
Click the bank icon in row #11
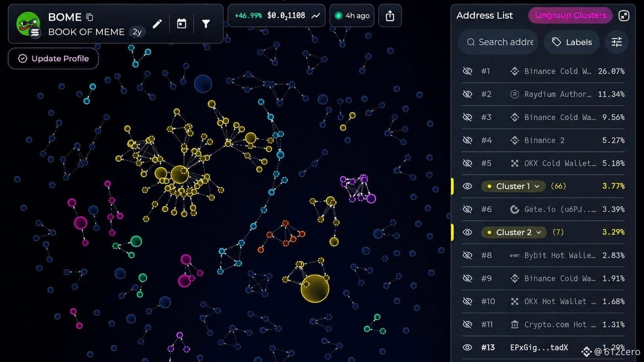(515, 324)
